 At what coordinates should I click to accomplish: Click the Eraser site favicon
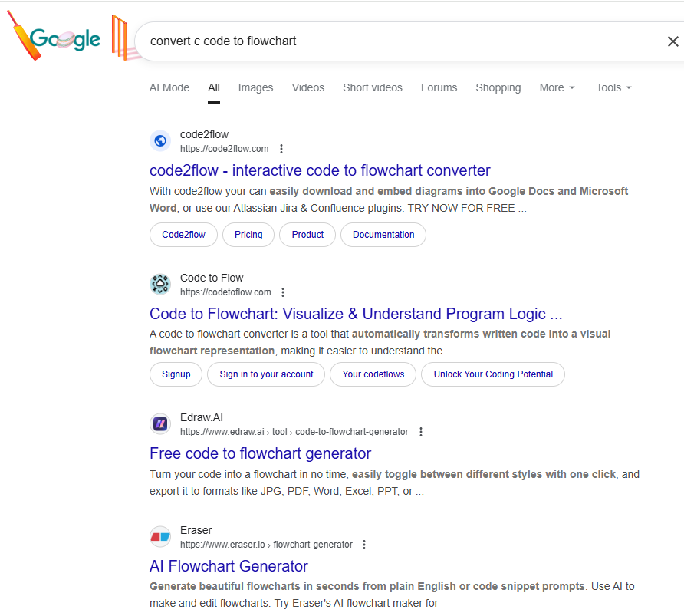(x=159, y=536)
